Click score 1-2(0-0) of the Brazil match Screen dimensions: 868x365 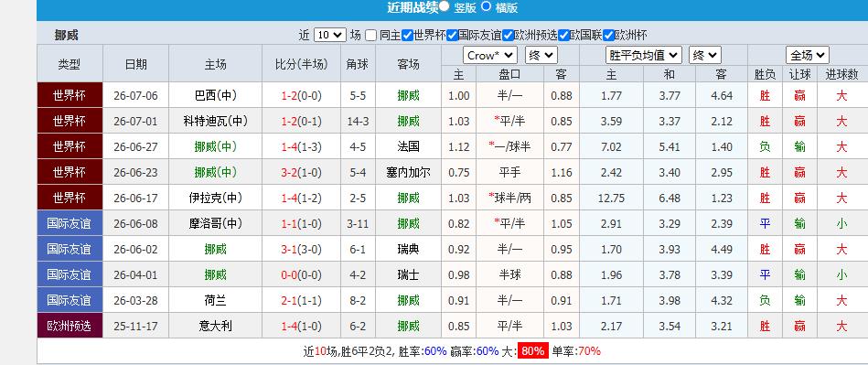point(301,95)
